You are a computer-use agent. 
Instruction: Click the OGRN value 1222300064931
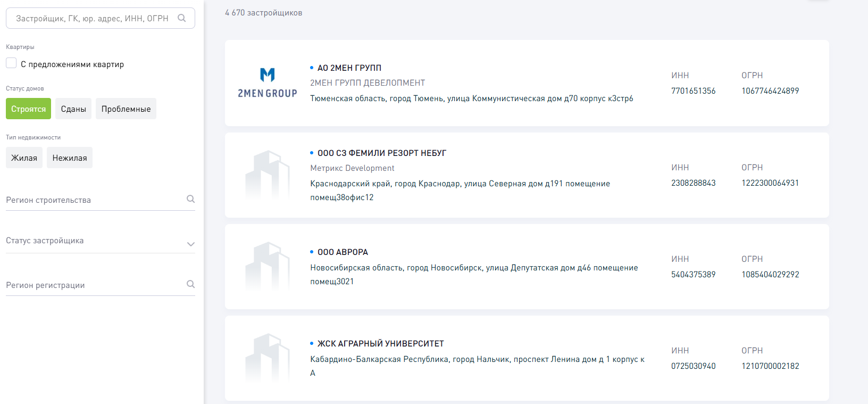[770, 183]
